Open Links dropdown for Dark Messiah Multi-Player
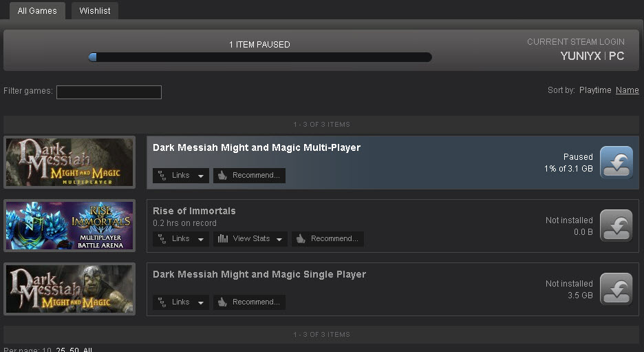 (181, 176)
